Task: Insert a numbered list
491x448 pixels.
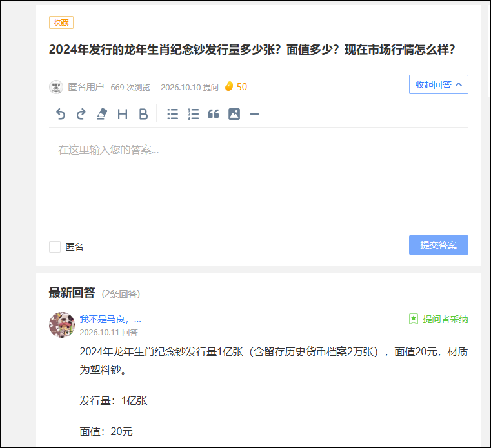Action: [193, 114]
